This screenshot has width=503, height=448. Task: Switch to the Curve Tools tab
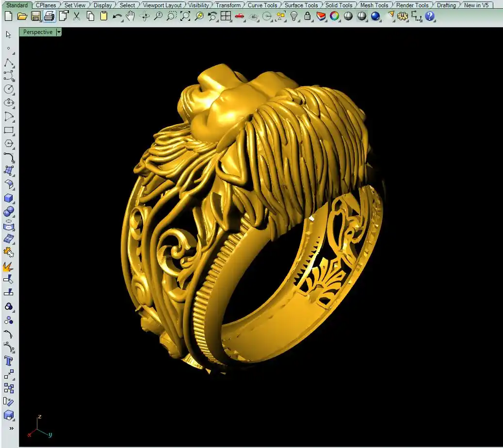[x=262, y=5]
